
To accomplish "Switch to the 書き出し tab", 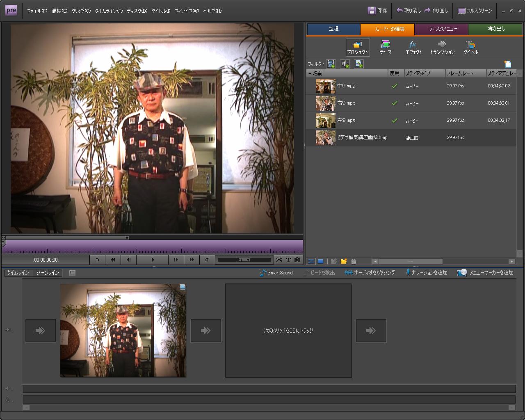I will [496, 29].
